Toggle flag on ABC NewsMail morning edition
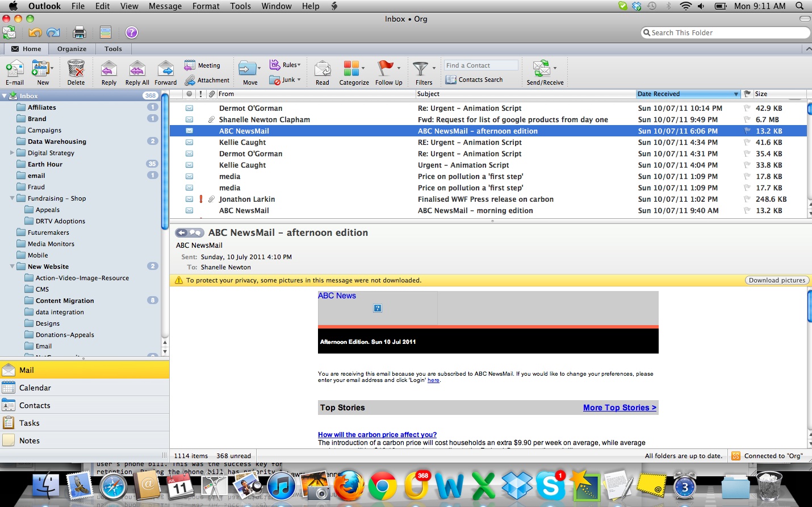812x507 pixels. click(747, 210)
